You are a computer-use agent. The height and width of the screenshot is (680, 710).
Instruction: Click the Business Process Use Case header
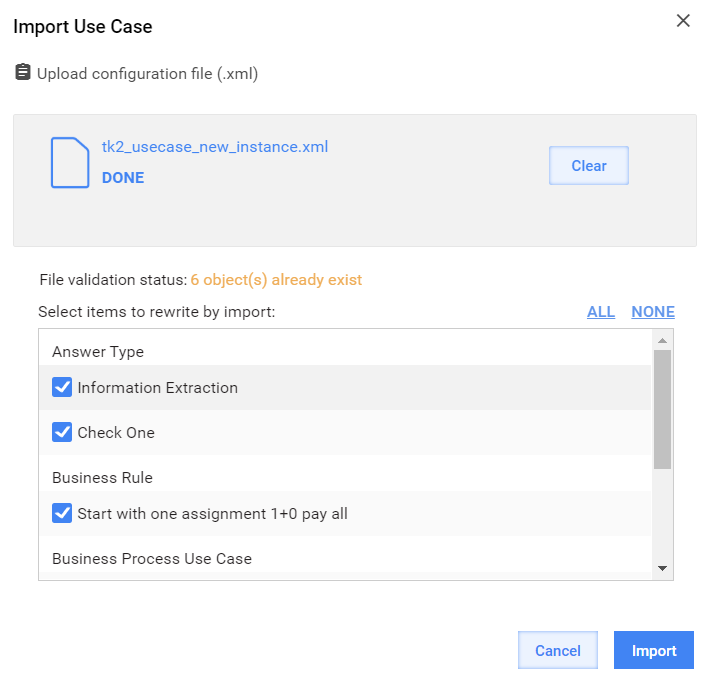tap(152, 559)
